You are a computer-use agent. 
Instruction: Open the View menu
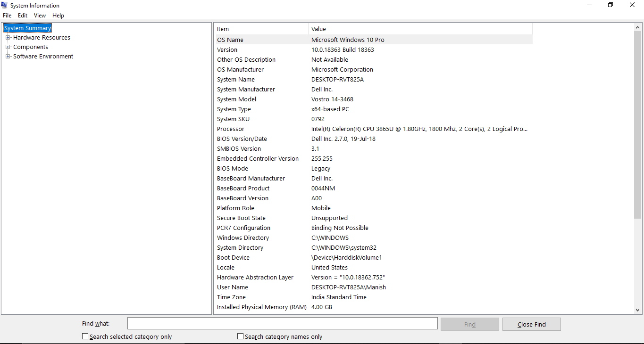click(x=40, y=16)
